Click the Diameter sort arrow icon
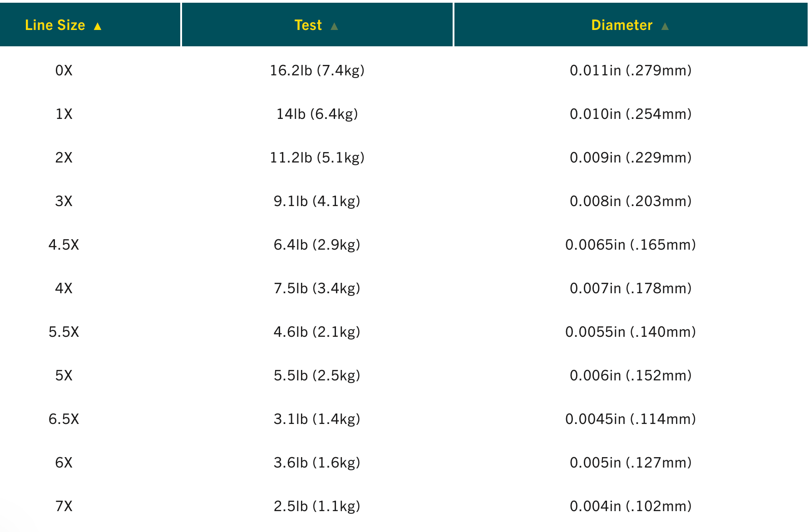 [665, 26]
